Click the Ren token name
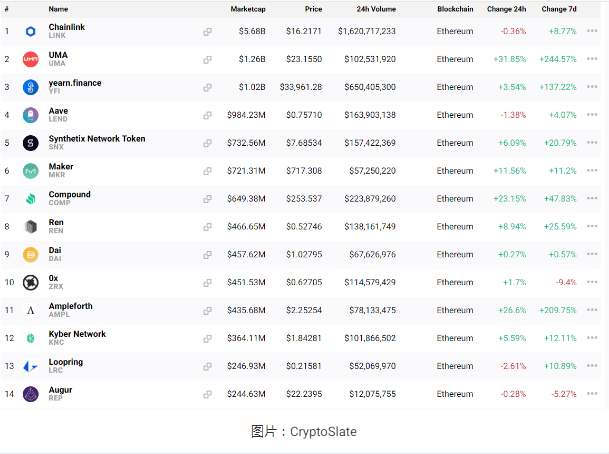 (55, 222)
